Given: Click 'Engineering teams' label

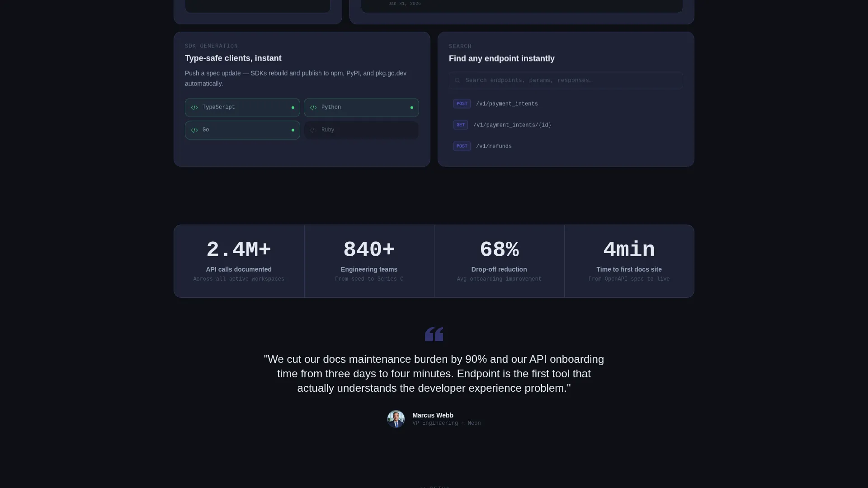Looking at the screenshot, I should [369, 269].
